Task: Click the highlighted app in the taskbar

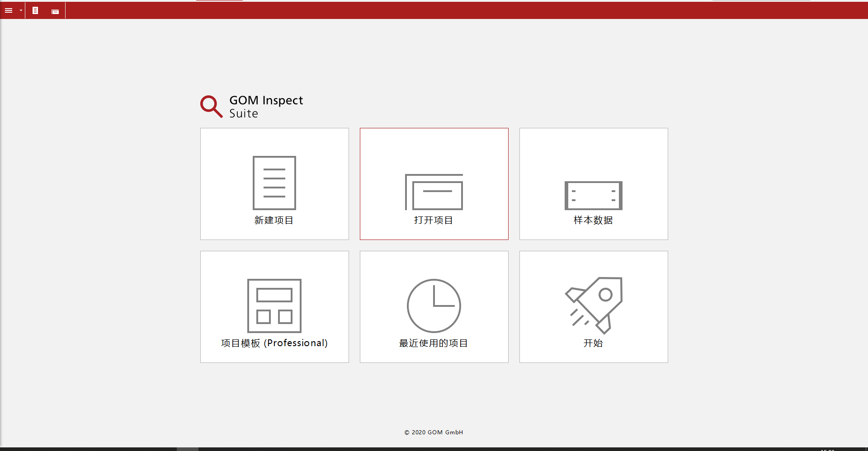Action: (187, 449)
